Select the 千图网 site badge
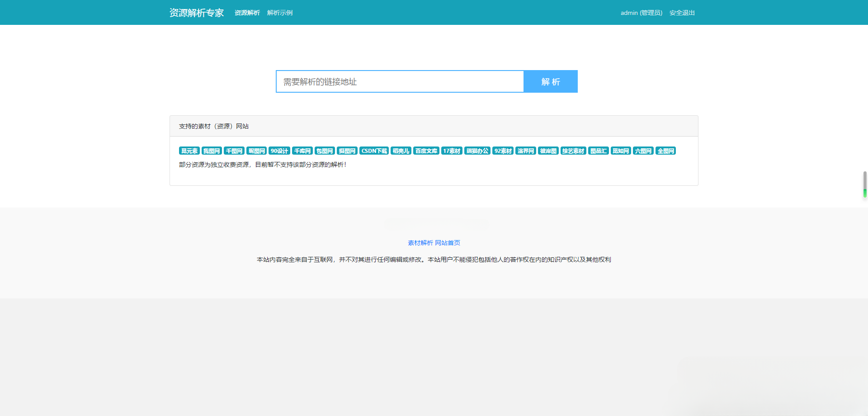This screenshot has width=868, height=416. [x=234, y=151]
